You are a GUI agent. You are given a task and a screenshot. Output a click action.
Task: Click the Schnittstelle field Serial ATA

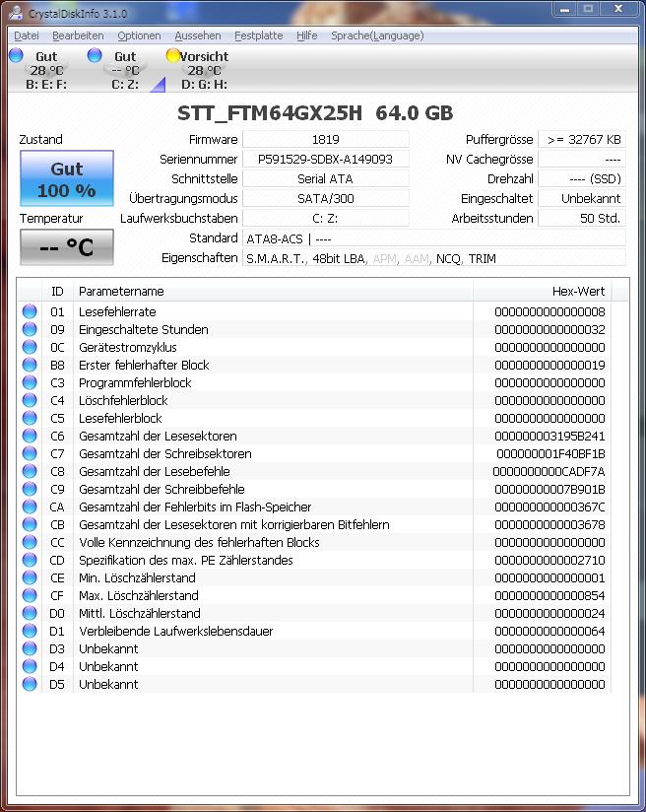tap(326, 178)
